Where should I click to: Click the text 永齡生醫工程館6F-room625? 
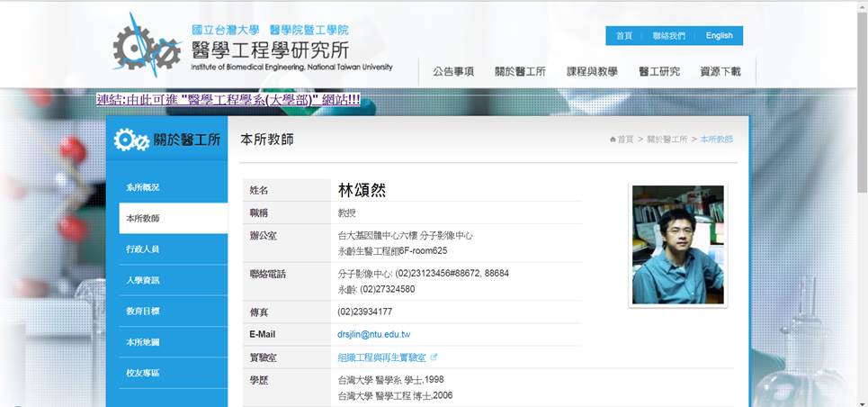pyautogui.click(x=392, y=250)
